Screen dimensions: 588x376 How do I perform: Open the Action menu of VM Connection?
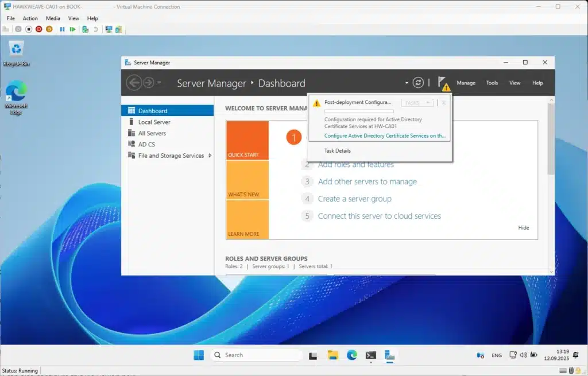coord(30,18)
